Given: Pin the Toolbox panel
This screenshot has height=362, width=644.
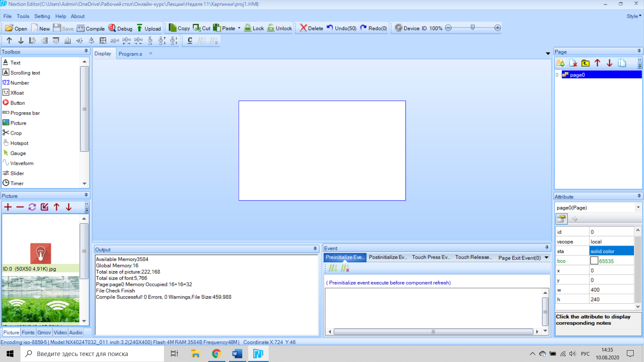Looking at the screenshot, I should 86,51.
